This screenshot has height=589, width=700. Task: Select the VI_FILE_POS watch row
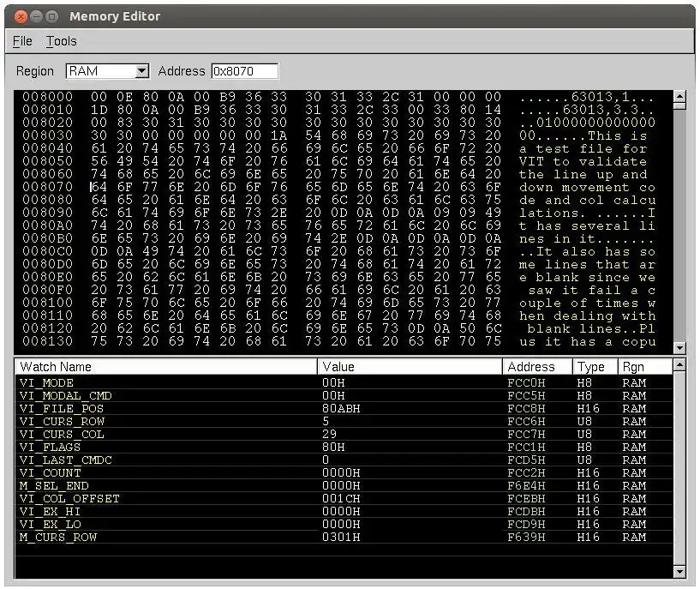point(344,409)
